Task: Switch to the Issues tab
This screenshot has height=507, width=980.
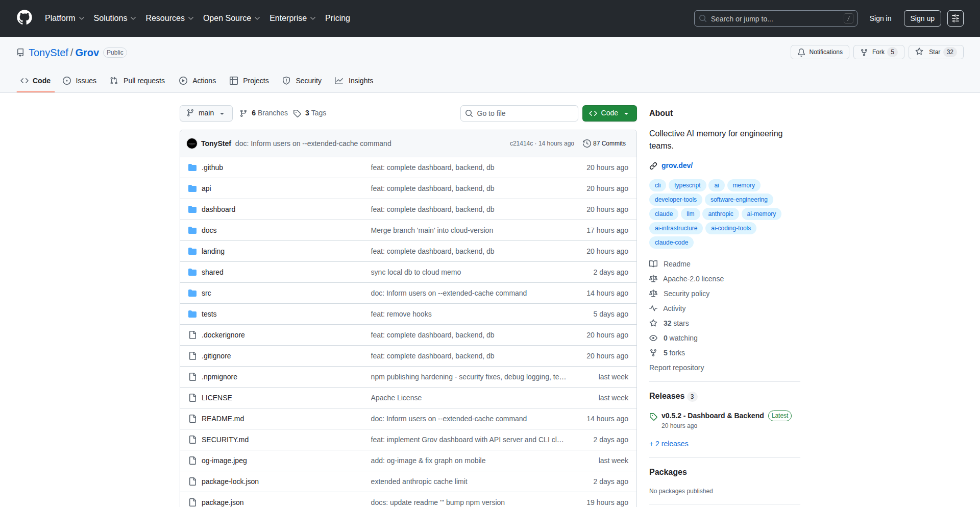Action: [x=80, y=81]
